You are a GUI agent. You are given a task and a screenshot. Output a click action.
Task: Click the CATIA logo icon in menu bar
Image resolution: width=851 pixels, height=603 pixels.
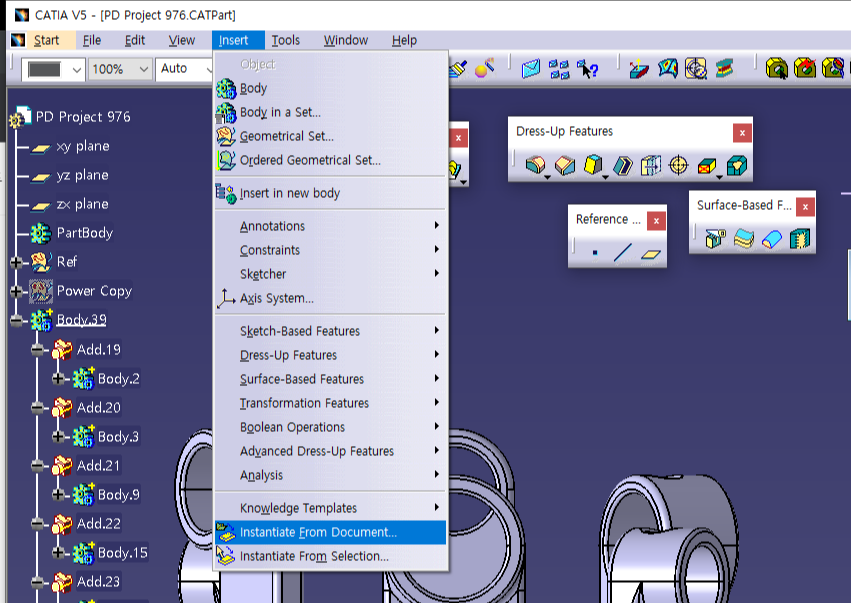pyautogui.click(x=18, y=40)
